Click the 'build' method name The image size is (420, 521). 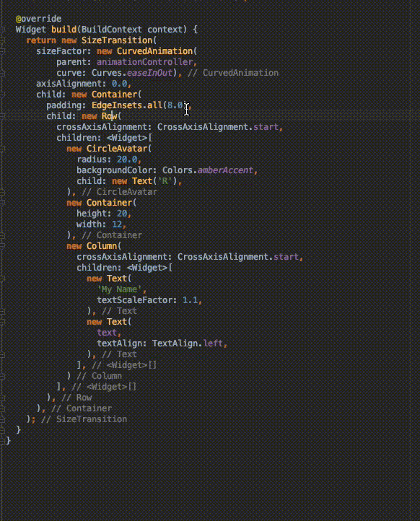pyautogui.click(x=64, y=30)
